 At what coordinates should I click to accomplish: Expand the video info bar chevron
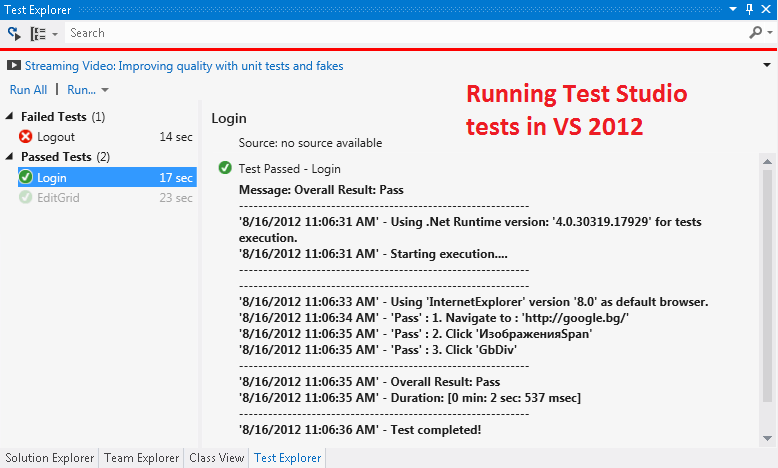pyautogui.click(x=767, y=65)
